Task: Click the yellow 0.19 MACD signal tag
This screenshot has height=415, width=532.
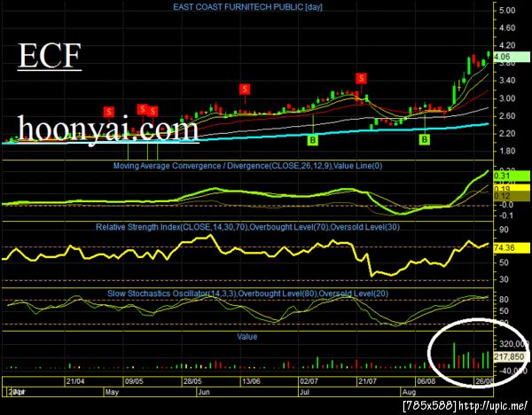Action: (x=512, y=188)
